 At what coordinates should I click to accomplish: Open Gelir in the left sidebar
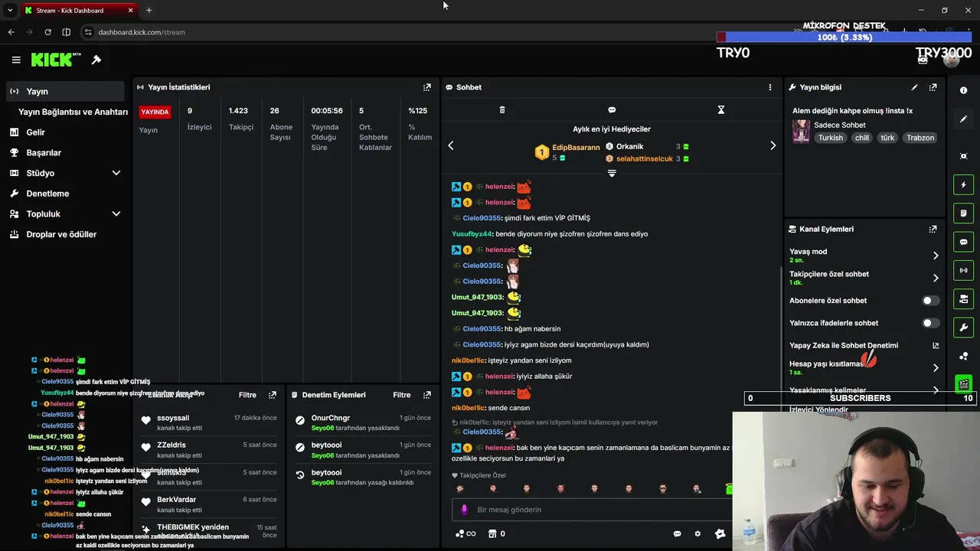click(x=36, y=132)
